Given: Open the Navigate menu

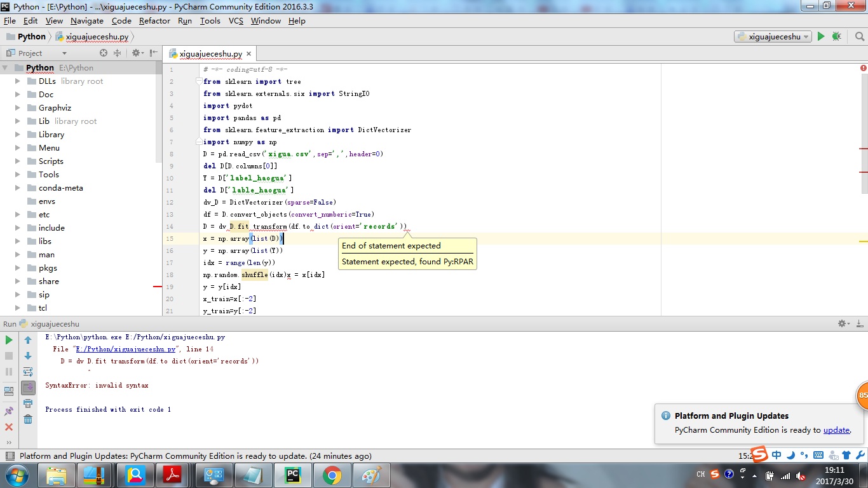Looking at the screenshot, I should click(x=87, y=20).
